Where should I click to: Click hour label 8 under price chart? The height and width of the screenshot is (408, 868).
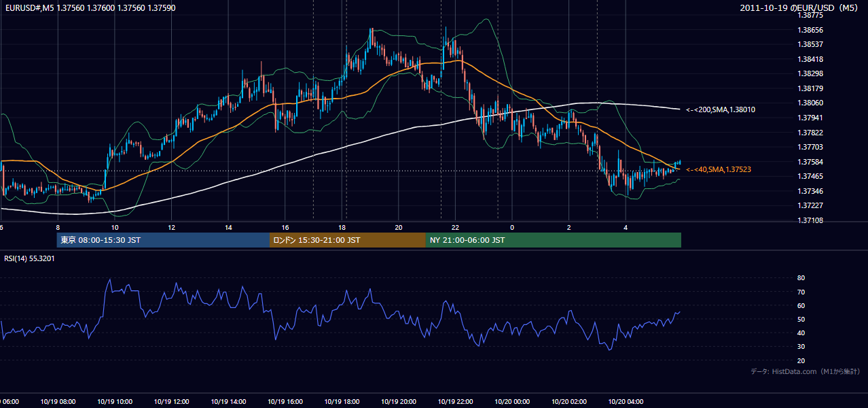tap(58, 227)
